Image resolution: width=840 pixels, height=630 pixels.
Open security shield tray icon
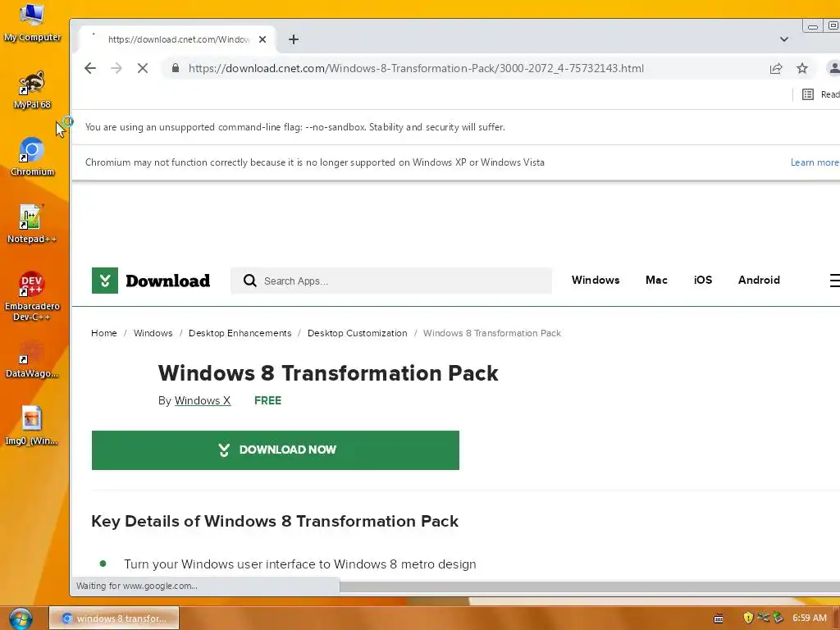[x=748, y=618]
